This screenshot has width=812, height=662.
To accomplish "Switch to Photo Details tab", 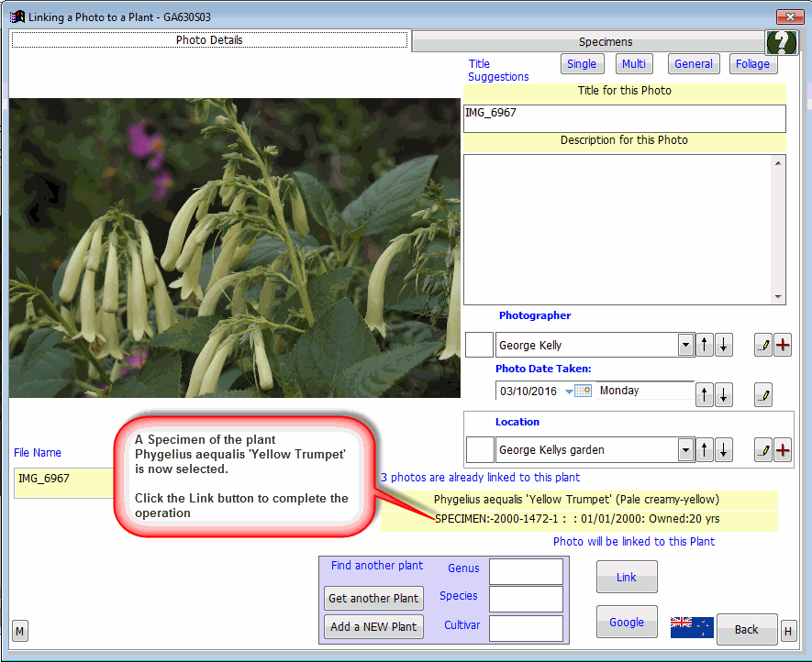I will [210, 39].
